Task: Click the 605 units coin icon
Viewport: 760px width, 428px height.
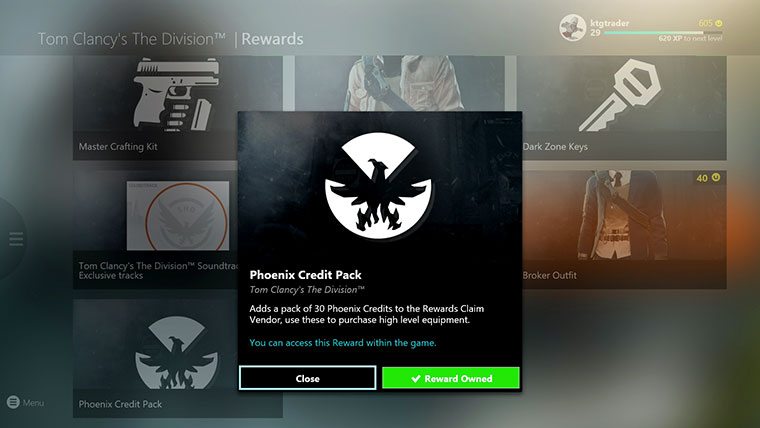Action: 718,23
